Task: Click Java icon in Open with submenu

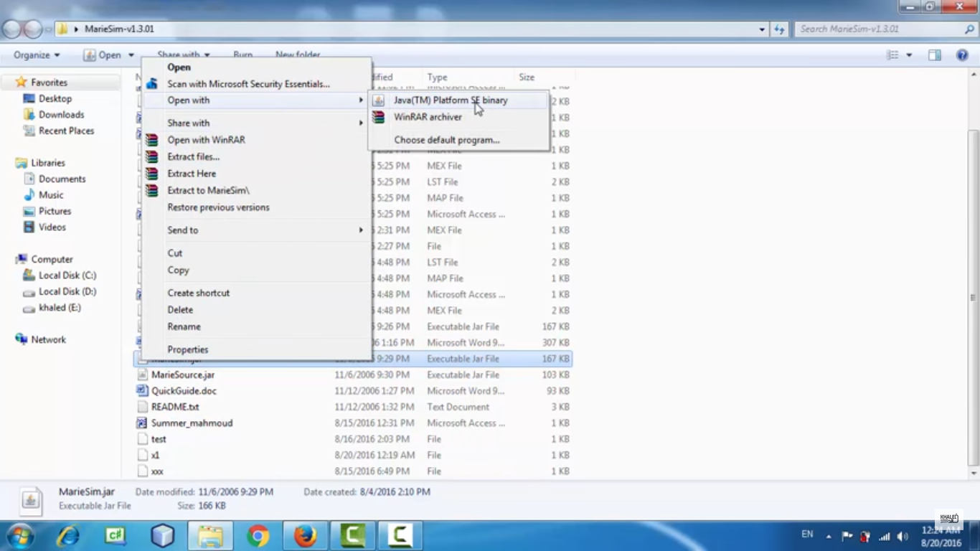Action: pyautogui.click(x=378, y=100)
